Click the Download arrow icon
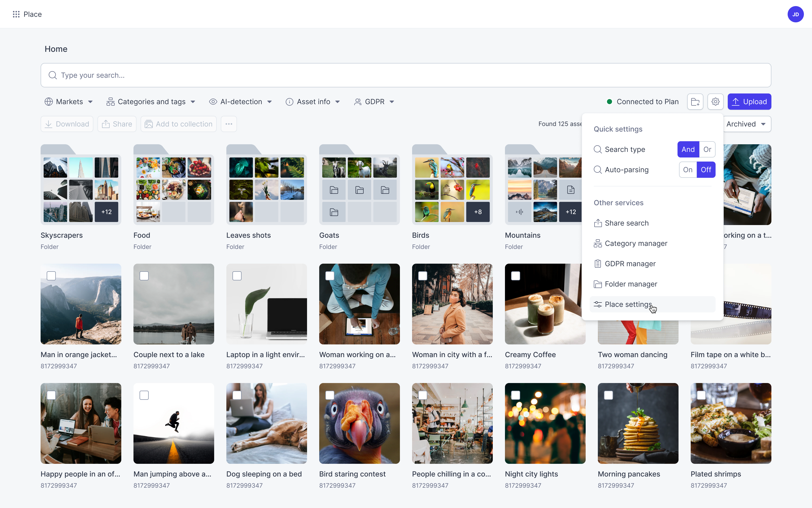This screenshot has width=812, height=508. [x=49, y=124]
